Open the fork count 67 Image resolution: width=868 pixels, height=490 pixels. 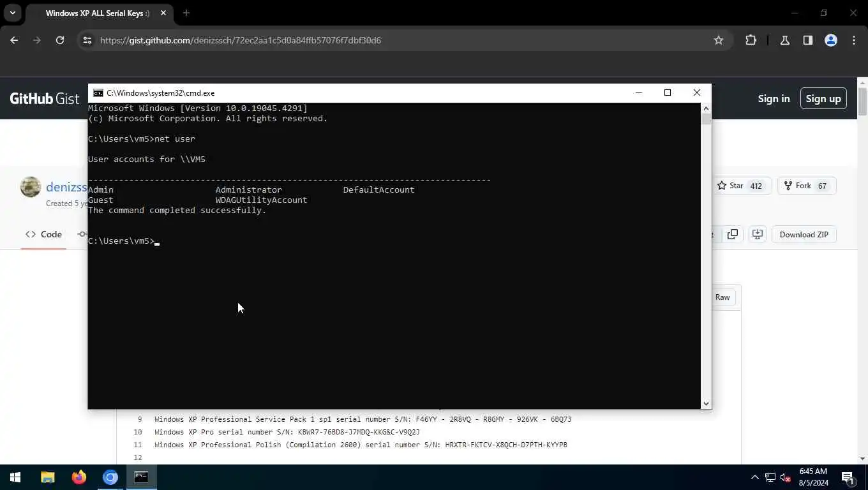point(822,186)
